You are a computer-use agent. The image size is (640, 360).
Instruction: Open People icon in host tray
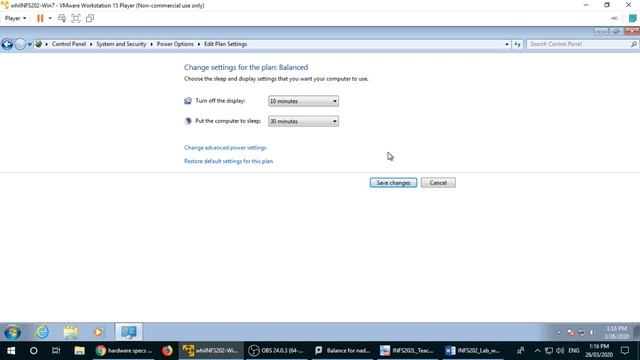(x=520, y=351)
